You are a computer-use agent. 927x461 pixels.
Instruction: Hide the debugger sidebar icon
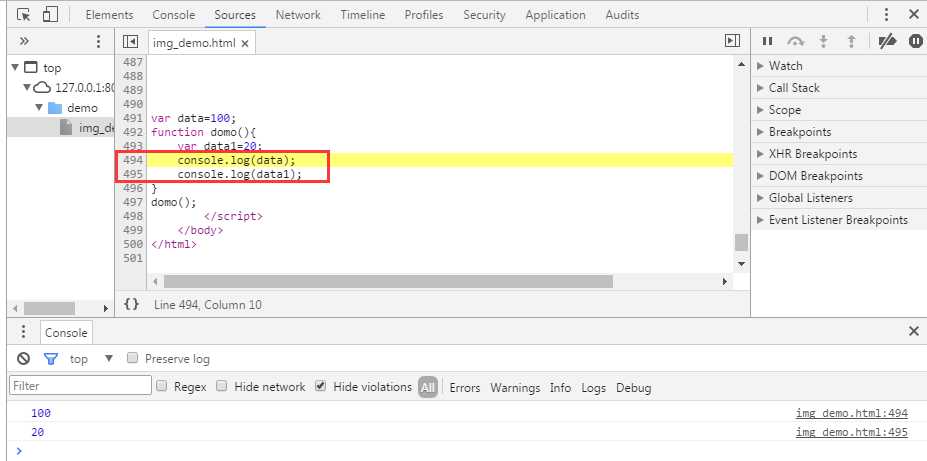[x=732, y=41]
